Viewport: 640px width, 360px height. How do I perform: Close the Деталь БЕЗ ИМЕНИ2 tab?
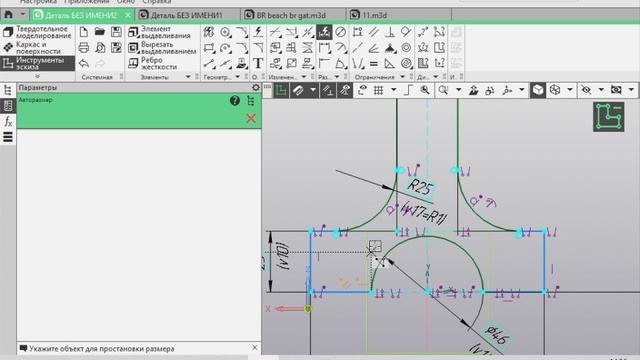point(128,15)
